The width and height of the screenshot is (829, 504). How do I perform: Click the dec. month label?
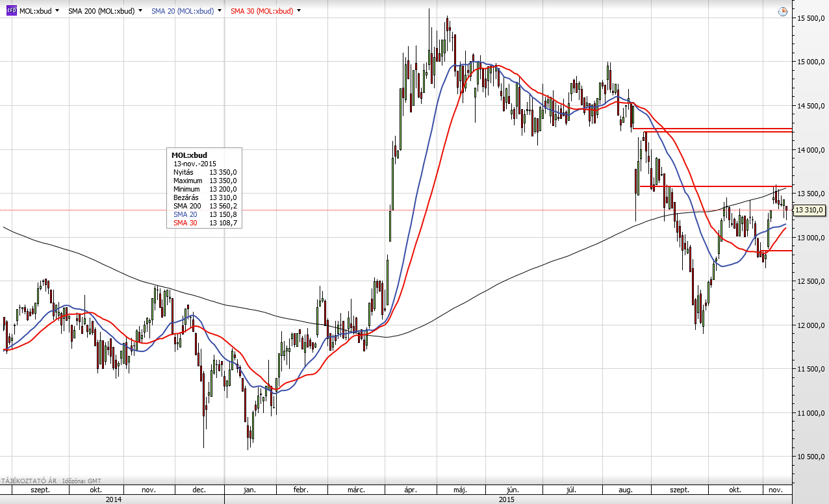tap(199, 490)
